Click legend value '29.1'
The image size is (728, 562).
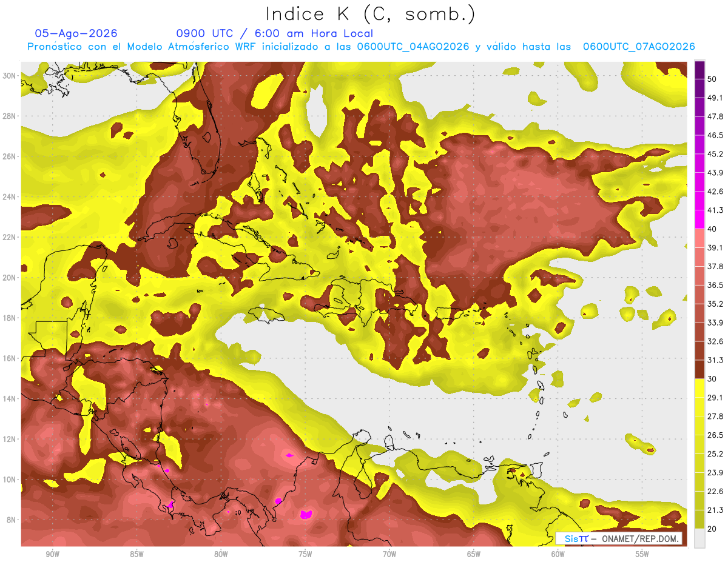point(715,397)
